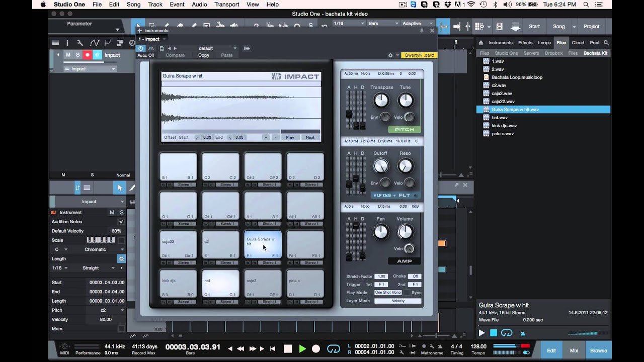This screenshot has width=644, height=362.
Task: Open the Transport menu
Action: (x=226, y=5)
